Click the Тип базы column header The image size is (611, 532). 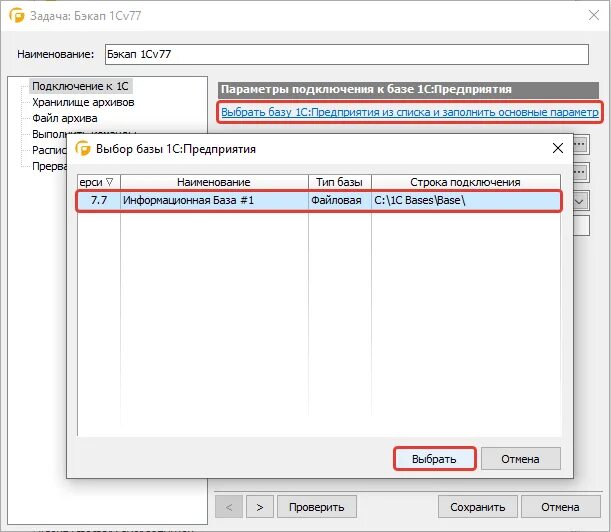[339, 182]
